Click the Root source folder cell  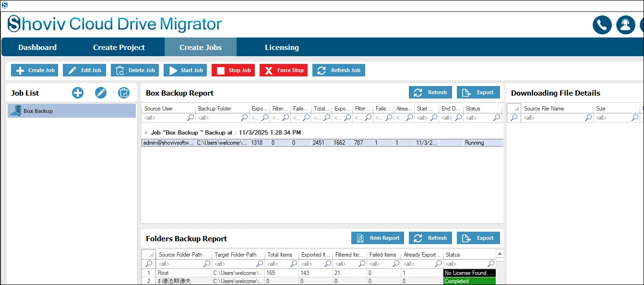(x=184, y=273)
